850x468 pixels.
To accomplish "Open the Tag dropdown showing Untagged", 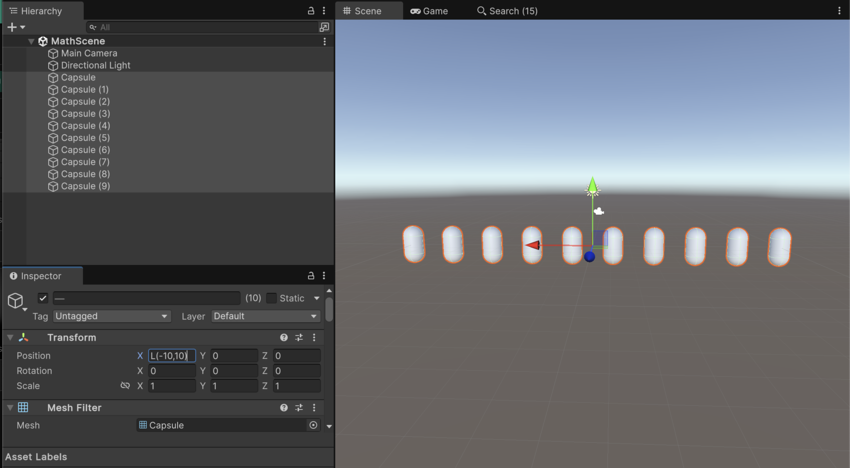I will pos(111,316).
